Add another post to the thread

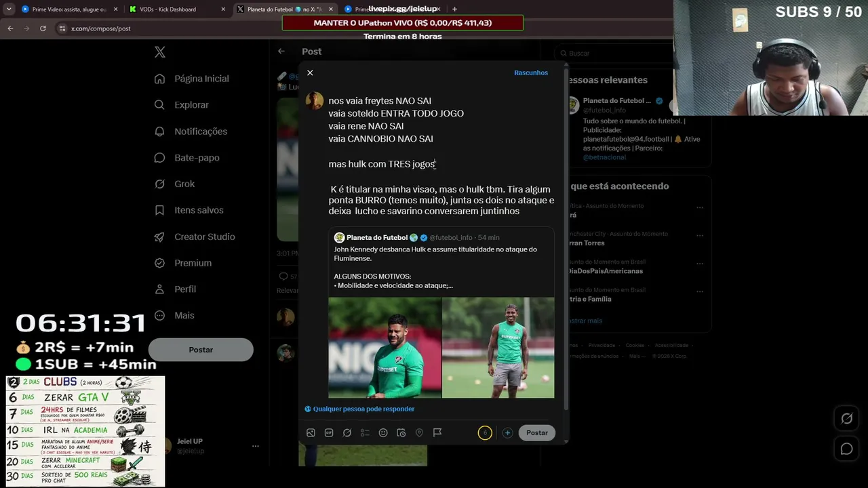[x=507, y=432]
